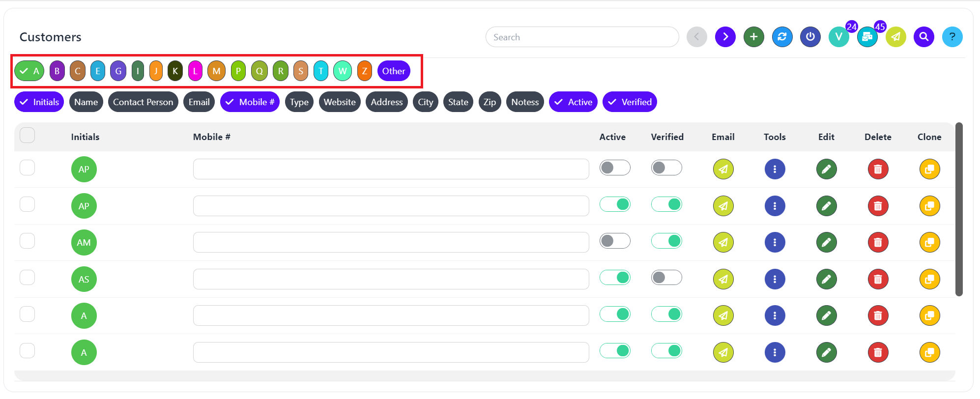Check the select-all checkbox in table header
Viewport: 980px width, 399px height.
28,135
